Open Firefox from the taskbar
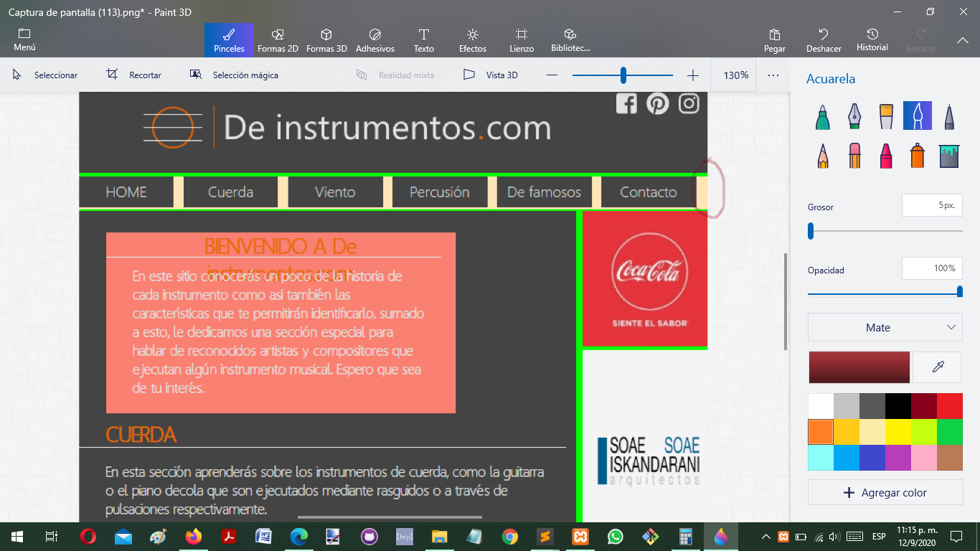The width and height of the screenshot is (980, 551). pyautogui.click(x=194, y=537)
